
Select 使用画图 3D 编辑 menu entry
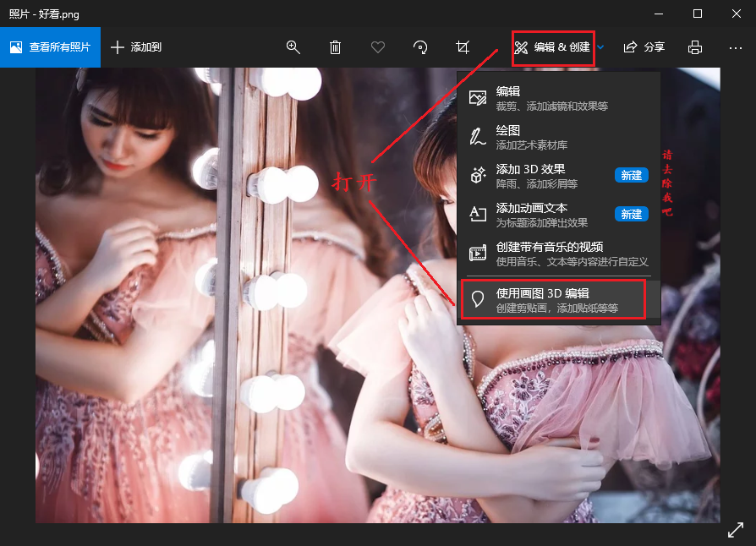(558, 299)
